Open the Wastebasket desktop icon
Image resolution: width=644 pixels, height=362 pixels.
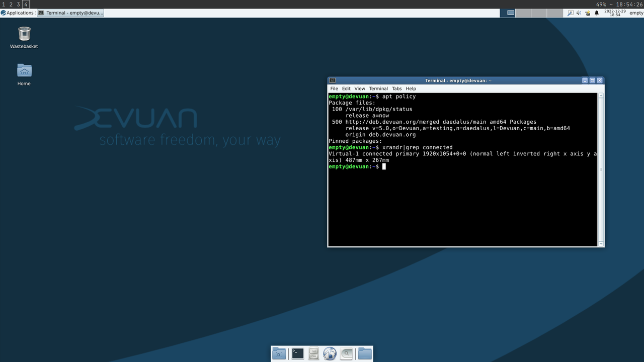(x=24, y=38)
